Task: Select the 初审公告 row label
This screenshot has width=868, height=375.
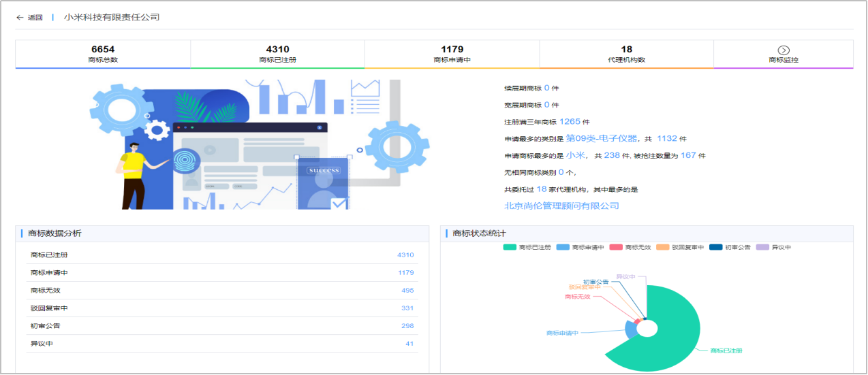Action: 46,326
